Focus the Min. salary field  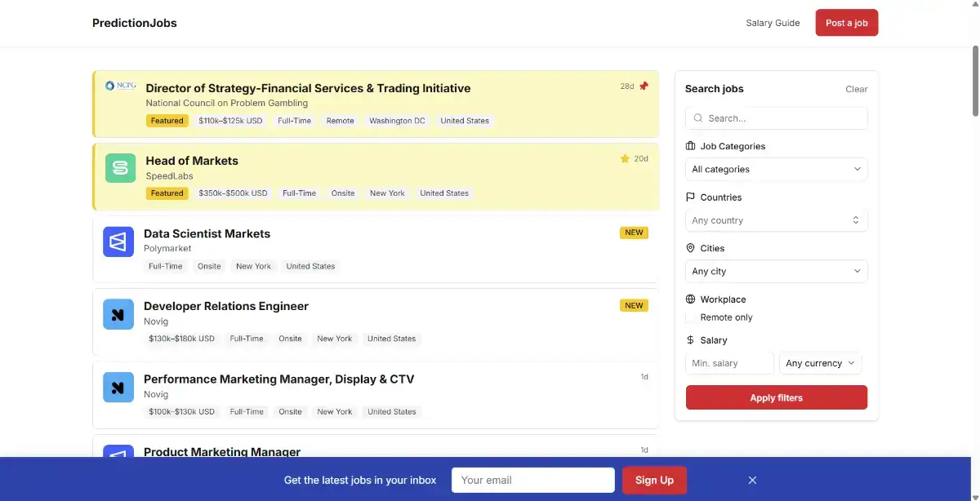(729, 363)
